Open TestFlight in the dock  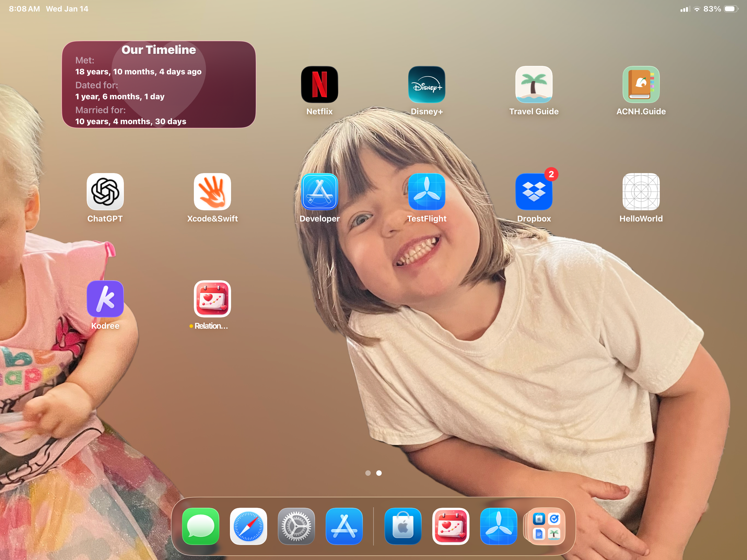[498, 526]
